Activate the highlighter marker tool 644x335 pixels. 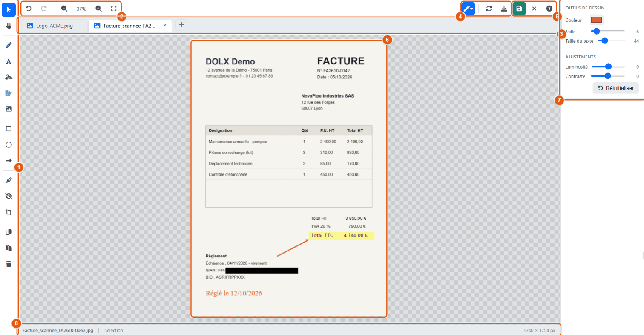click(9, 180)
